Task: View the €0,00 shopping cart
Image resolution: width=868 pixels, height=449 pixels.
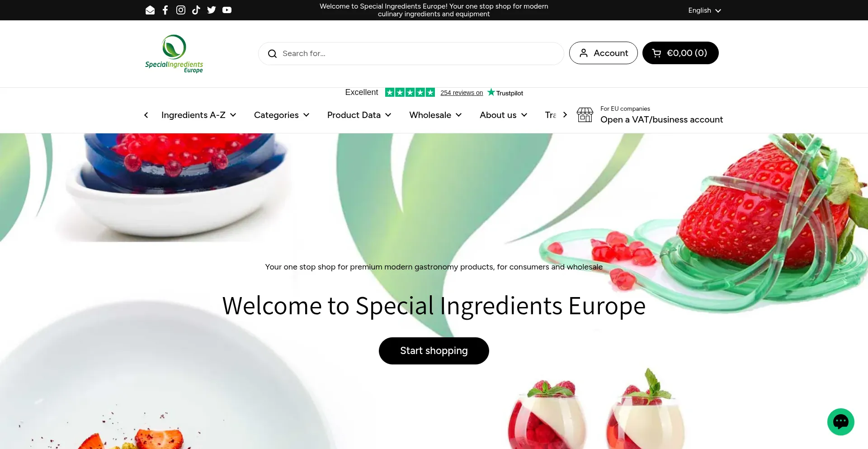Action: (680, 53)
